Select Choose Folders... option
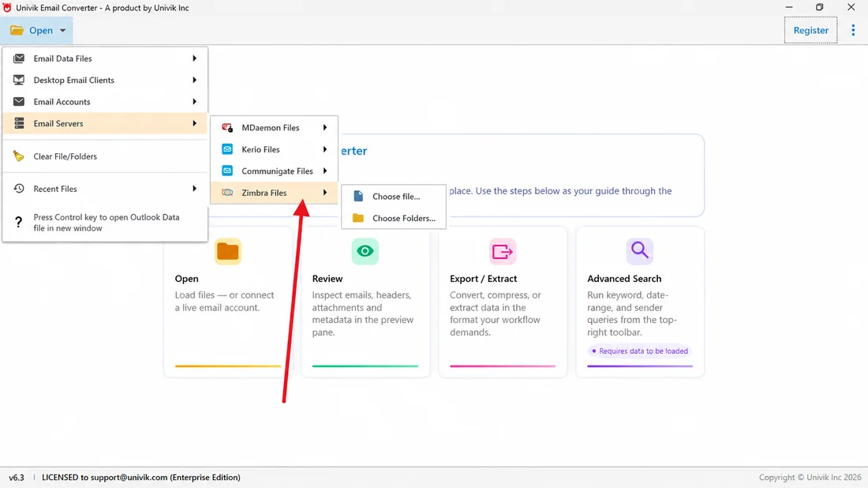The width and height of the screenshot is (868, 488). coord(394,218)
